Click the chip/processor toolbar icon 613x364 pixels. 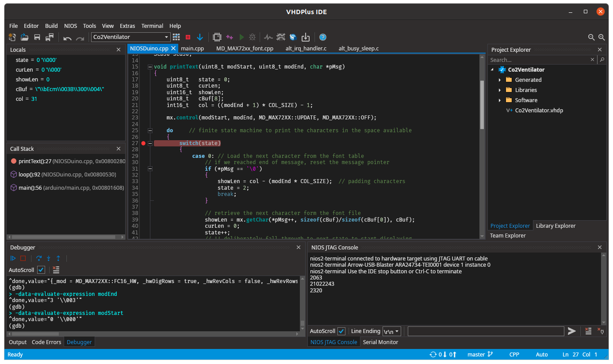(217, 37)
